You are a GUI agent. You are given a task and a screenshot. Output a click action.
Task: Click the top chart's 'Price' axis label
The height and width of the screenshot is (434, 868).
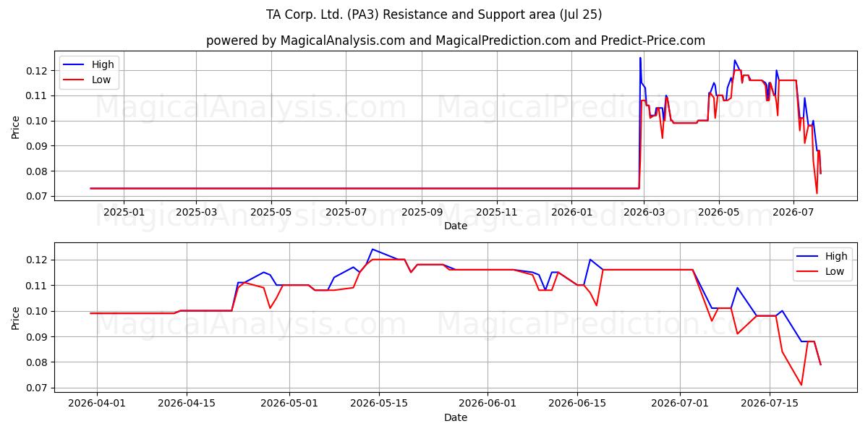click(16, 126)
